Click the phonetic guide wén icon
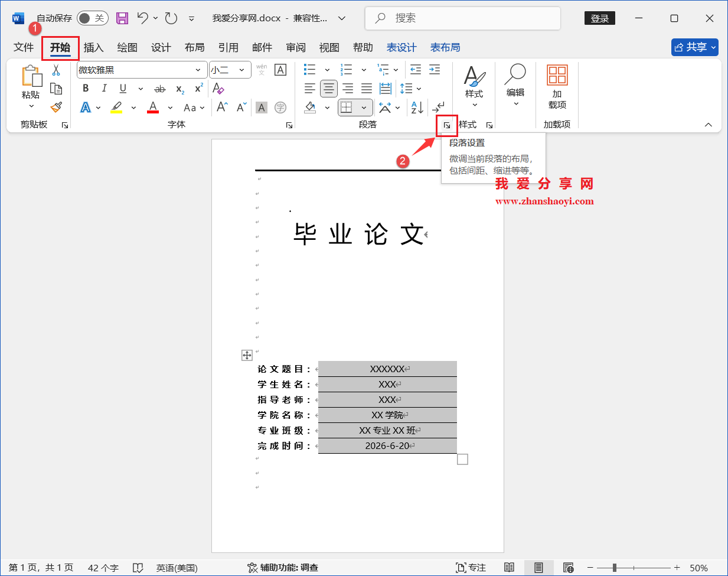Screen dimensions: 728x576 [x=262, y=70]
